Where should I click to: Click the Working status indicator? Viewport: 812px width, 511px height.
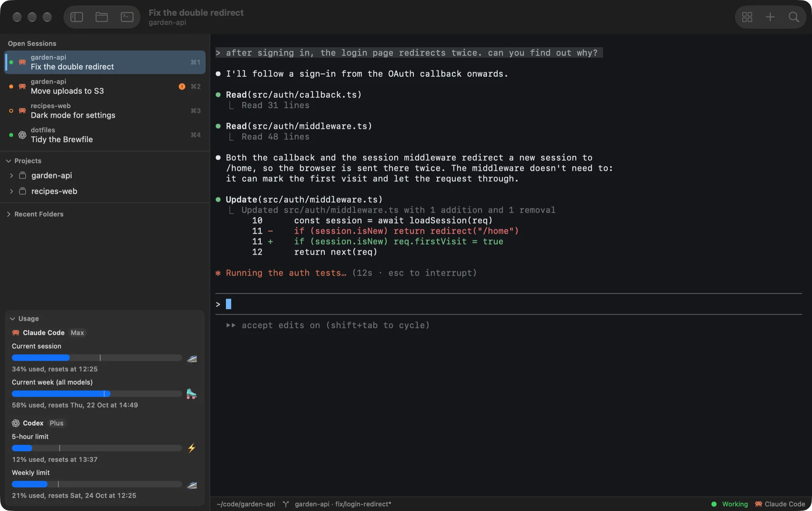730,504
